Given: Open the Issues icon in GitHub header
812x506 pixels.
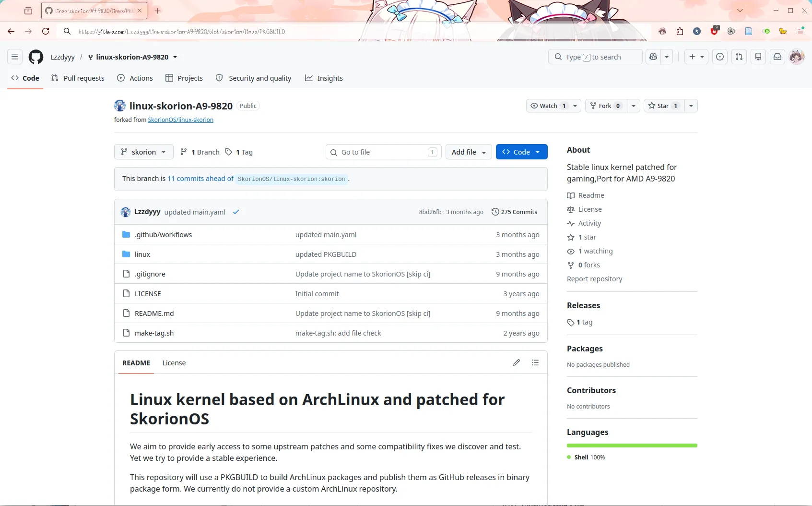Looking at the screenshot, I should coord(720,57).
